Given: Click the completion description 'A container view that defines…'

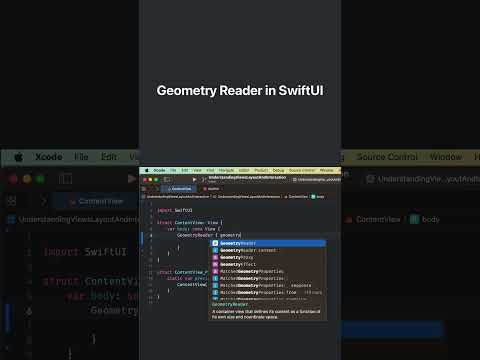Looking at the screenshot, I should pyautogui.click(x=266, y=314).
